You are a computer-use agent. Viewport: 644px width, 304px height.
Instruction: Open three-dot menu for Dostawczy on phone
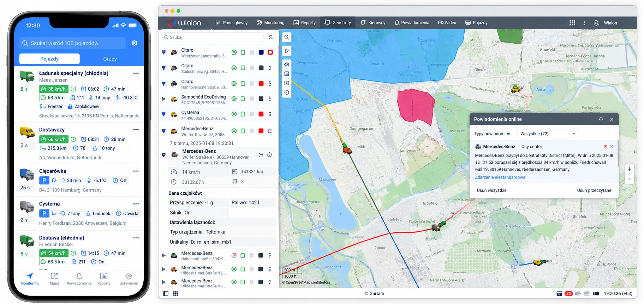coord(136,130)
